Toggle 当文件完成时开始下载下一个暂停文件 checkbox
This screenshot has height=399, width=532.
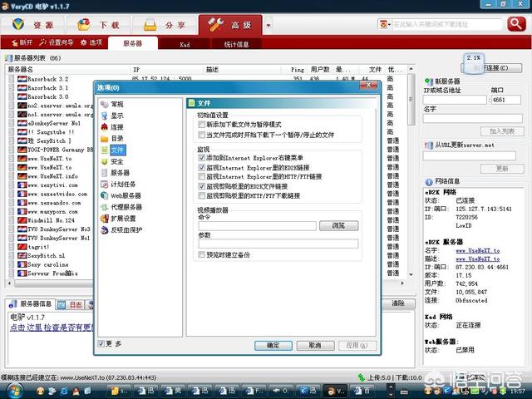pyautogui.click(x=202, y=135)
